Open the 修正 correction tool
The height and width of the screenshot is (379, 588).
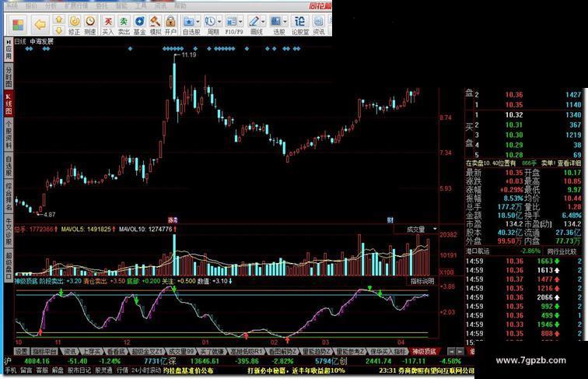(x=74, y=25)
